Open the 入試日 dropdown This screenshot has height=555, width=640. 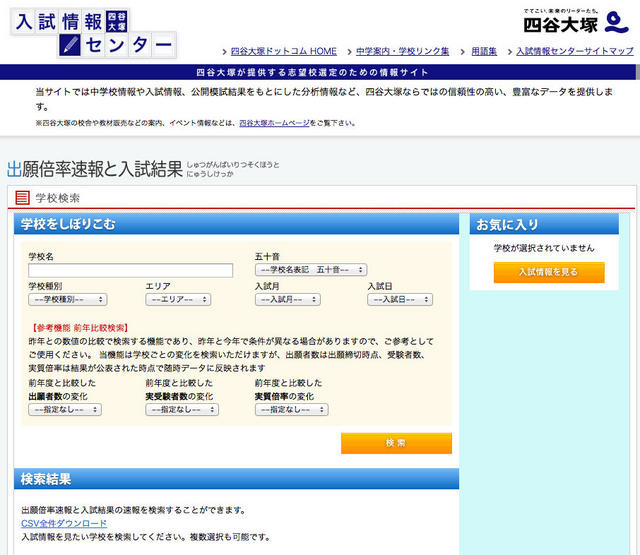(x=400, y=300)
